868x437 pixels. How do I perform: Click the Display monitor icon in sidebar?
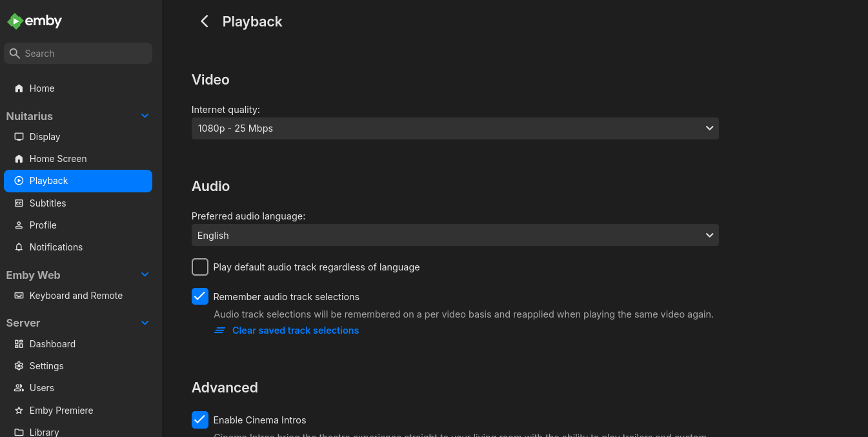[x=19, y=137]
